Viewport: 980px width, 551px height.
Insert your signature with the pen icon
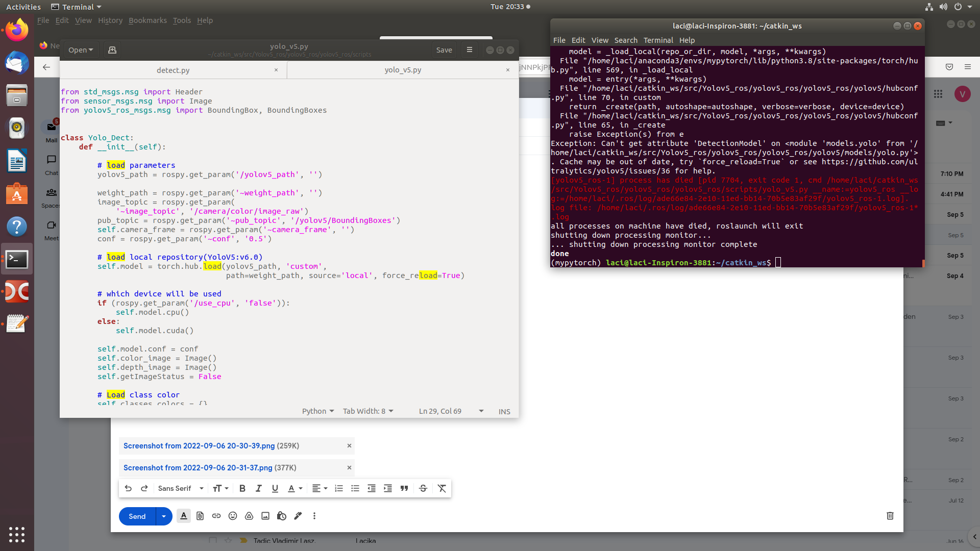(298, 516)
